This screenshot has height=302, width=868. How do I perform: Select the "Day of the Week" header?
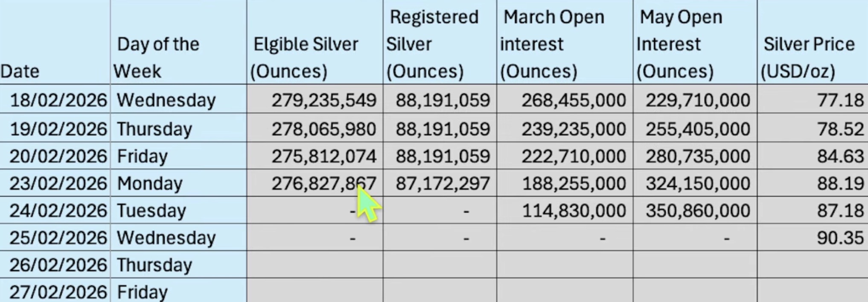tap(178, 43)
